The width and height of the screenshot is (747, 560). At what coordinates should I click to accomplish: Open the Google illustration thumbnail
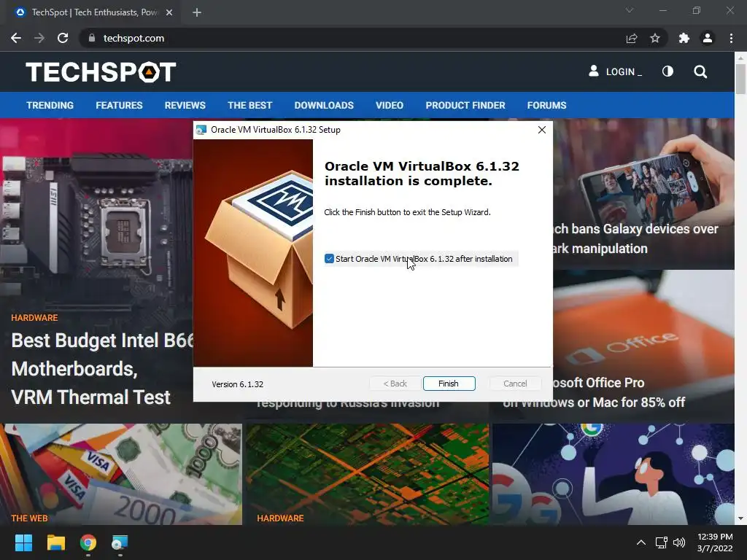pos(613,474)
